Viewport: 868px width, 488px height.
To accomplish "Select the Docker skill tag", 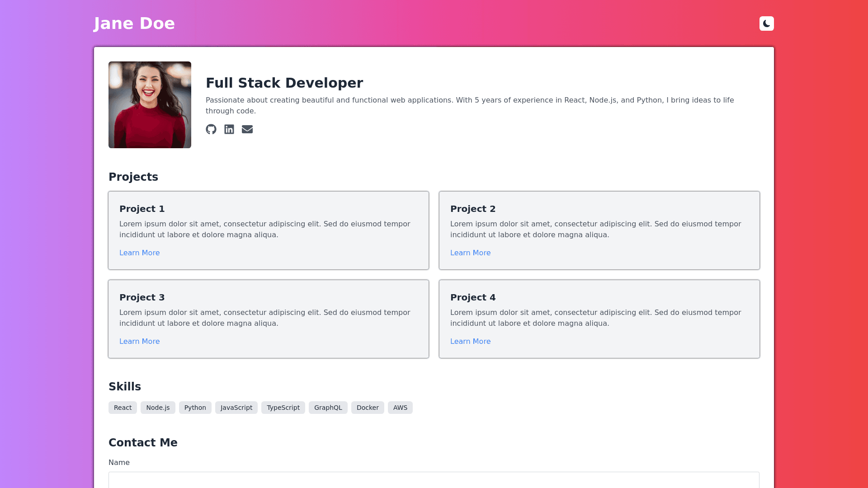I will 368,408.
